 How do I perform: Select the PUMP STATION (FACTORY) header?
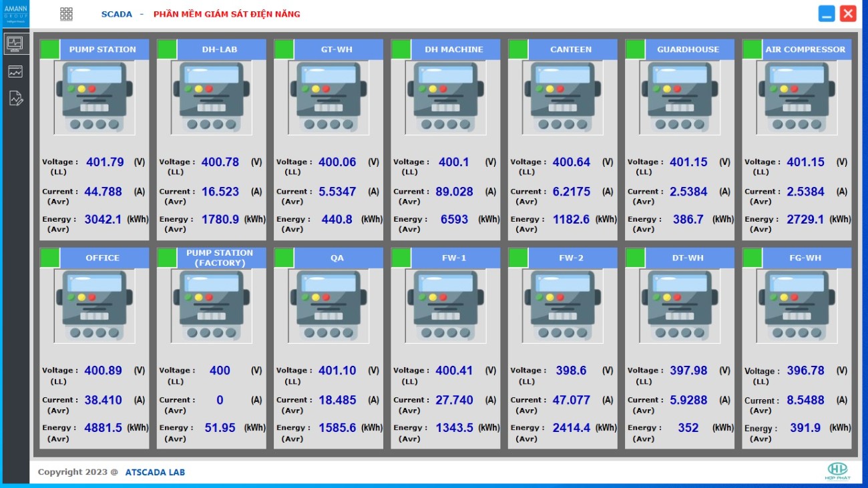(219, 258)
